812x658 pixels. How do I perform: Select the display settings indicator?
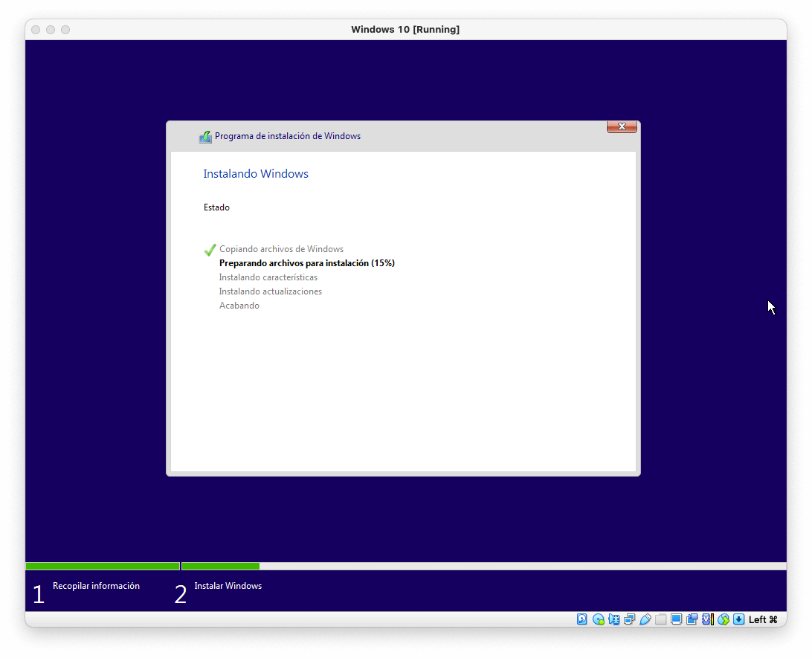[676, 619]
